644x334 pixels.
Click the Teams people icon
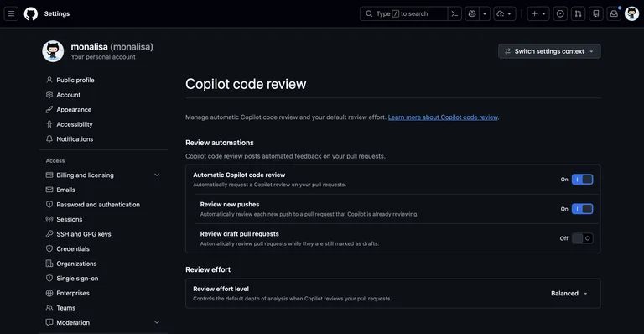[49, 308]
